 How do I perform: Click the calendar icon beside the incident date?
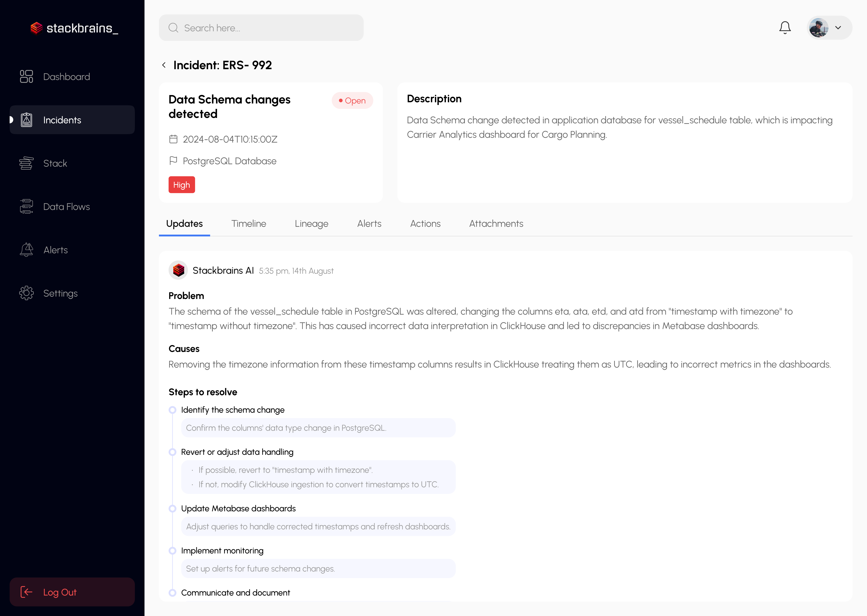[174, 139]
